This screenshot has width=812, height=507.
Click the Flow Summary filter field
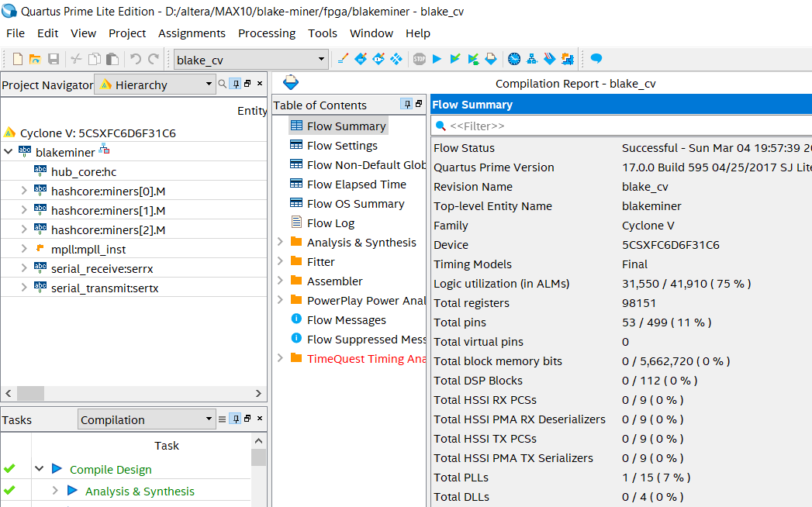(621, 126)
